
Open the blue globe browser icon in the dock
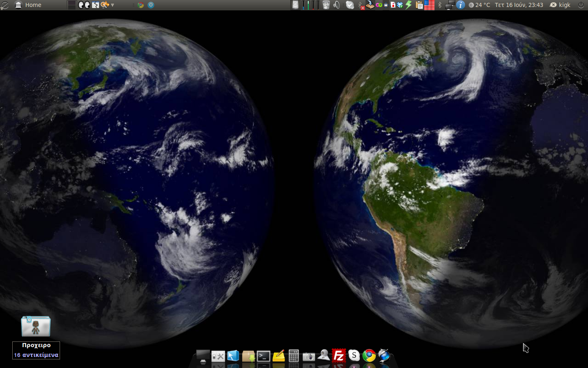384,356
